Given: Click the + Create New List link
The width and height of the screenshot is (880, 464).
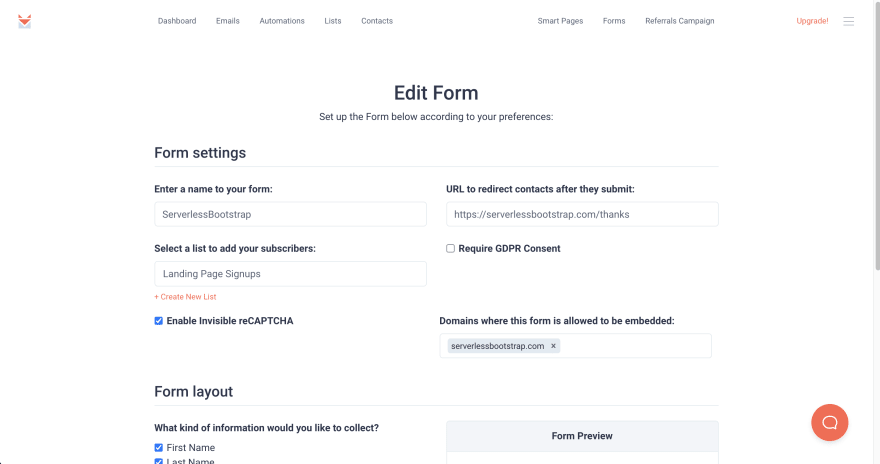Looking at the screenshot, I should point(185,297).
